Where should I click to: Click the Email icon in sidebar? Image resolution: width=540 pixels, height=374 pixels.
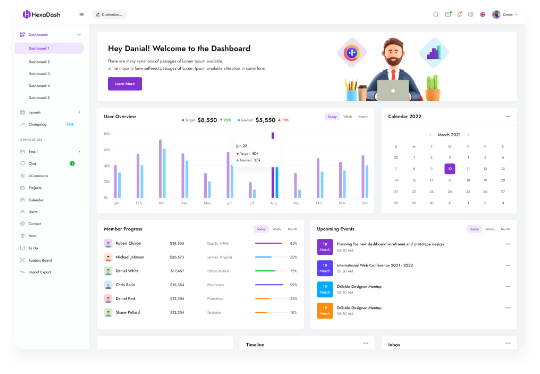[x=22, y=152]
